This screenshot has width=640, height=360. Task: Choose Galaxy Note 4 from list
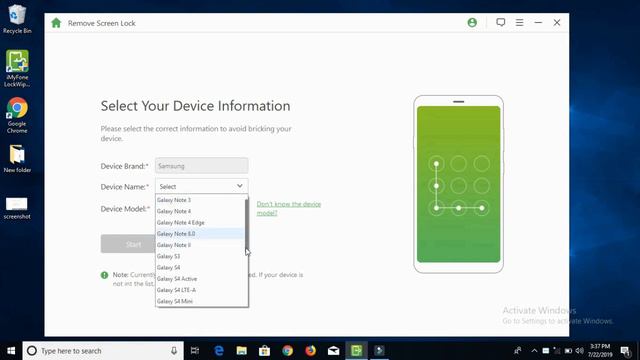click(200, 211)
